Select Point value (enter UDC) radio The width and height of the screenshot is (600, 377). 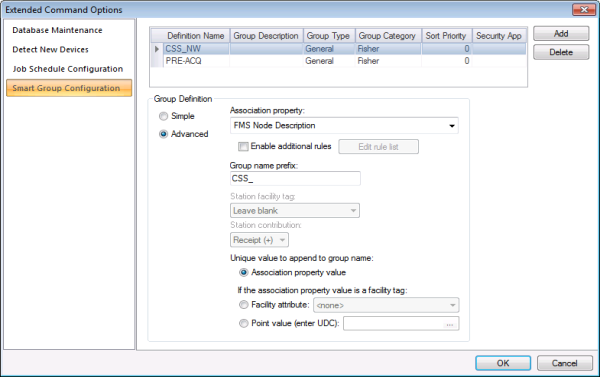click(243, 323)
